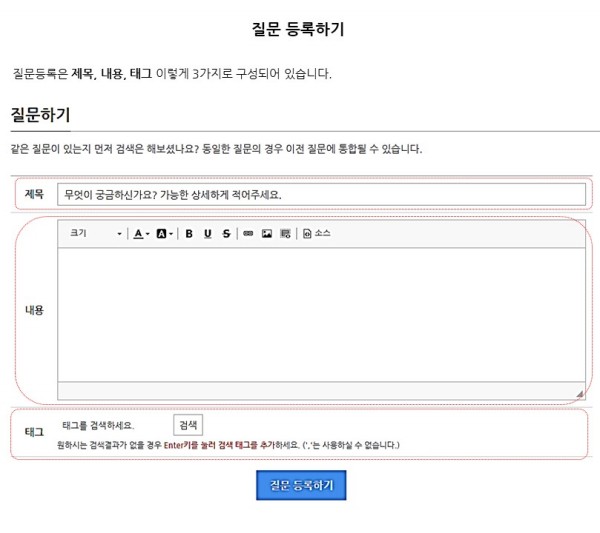Click the 제목 title input field
Image resolution: width=600 pixels, height=533 pixels.
click(x=321, y=194)
